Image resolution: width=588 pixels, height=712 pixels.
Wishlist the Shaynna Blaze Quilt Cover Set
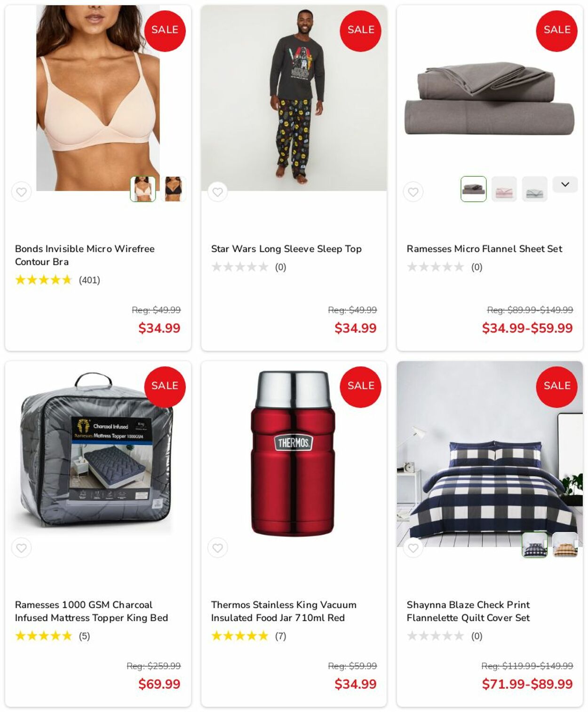point(413,548)
